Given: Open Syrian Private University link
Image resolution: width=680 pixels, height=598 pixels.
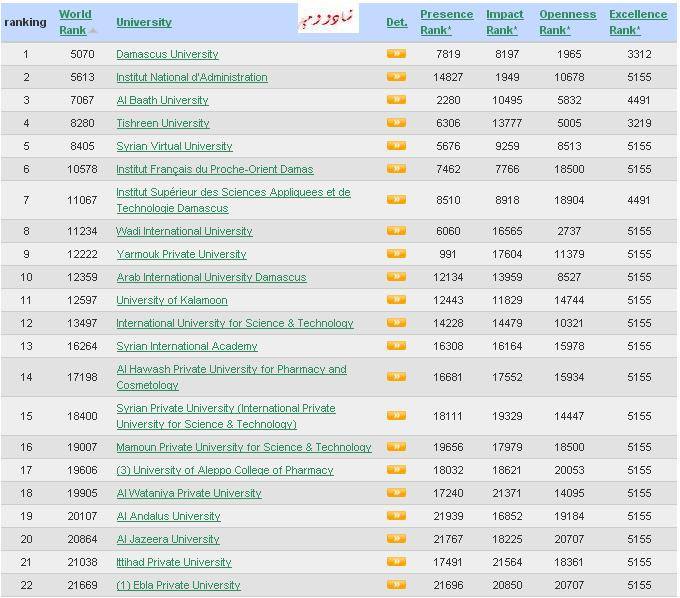Looking at the screenshot, I should pyautogui.click(x=226, y=416).
